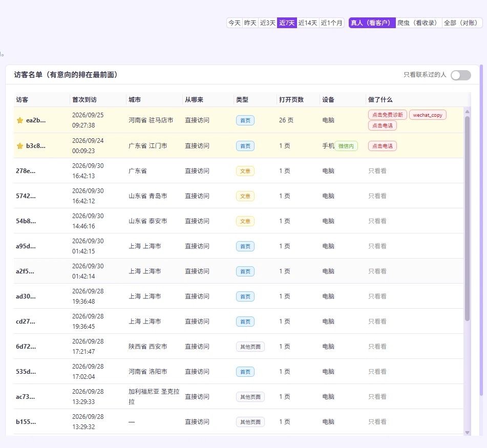This screenshot has height=448, width=487.
Task: Open visitor 5742... entry
Action: pyautogui.click(x=26, y=196)
